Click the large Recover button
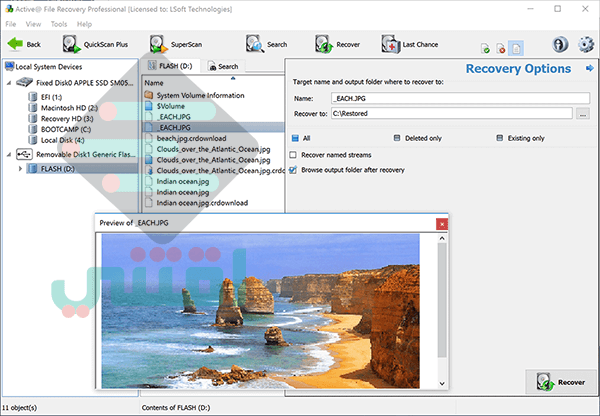The height and width of the screenshot is (416, 600). coord(561,382)
